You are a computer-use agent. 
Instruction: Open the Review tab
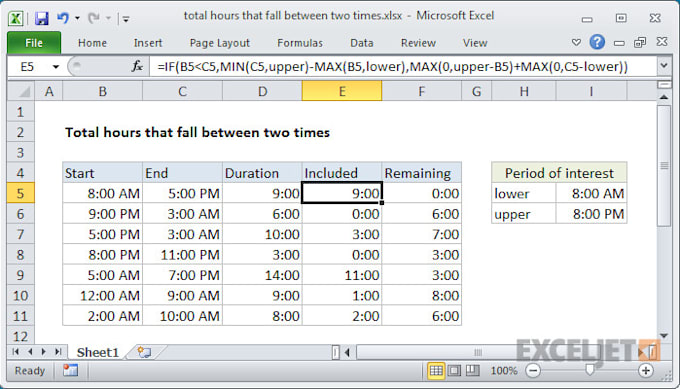[418, 43]
